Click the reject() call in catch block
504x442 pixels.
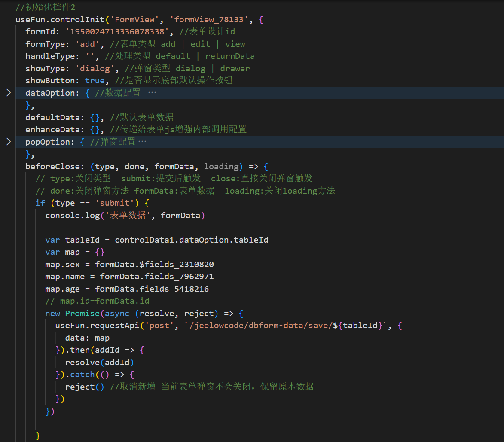(85, 387)
